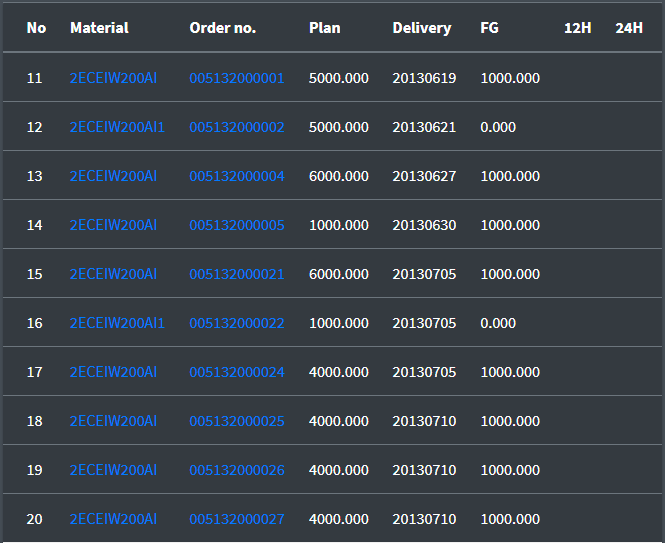Click order number 005132000005
The width and height of the screenshot is (665, 543).
point(237,225)
